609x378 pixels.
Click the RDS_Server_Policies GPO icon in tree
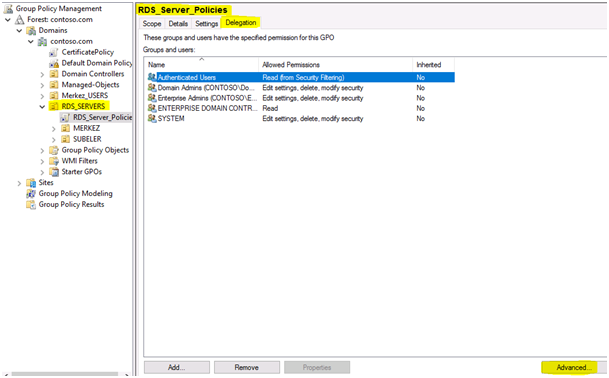click(66, 117)
